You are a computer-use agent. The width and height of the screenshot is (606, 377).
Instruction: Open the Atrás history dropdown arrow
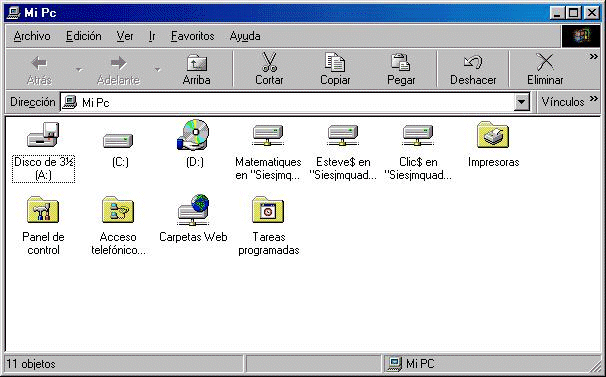click(79, 70)
